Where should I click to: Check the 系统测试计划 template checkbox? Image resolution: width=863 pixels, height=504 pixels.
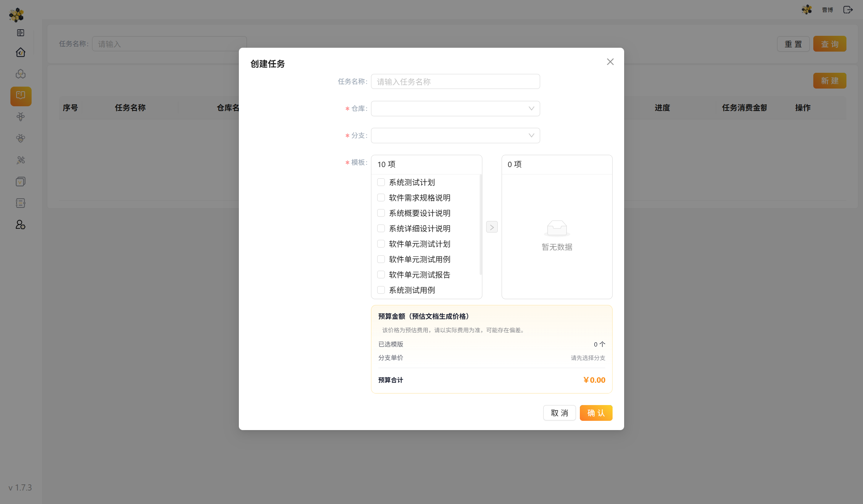pyautogui.click(x=381, y=182)
